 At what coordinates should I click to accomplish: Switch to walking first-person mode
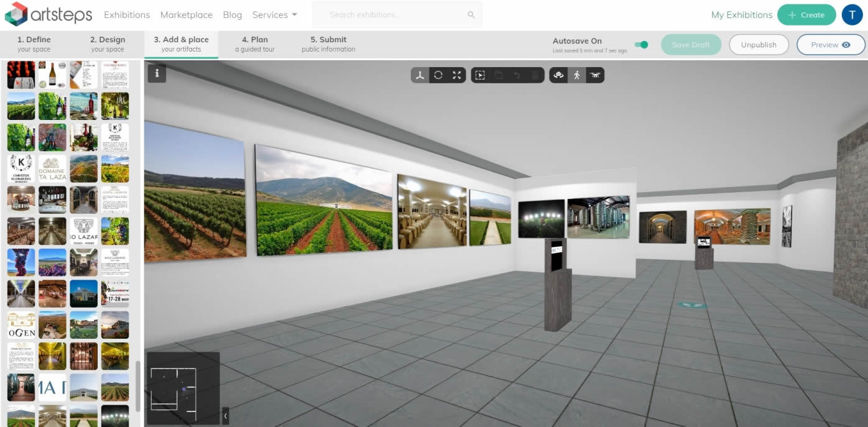(577, 75)
